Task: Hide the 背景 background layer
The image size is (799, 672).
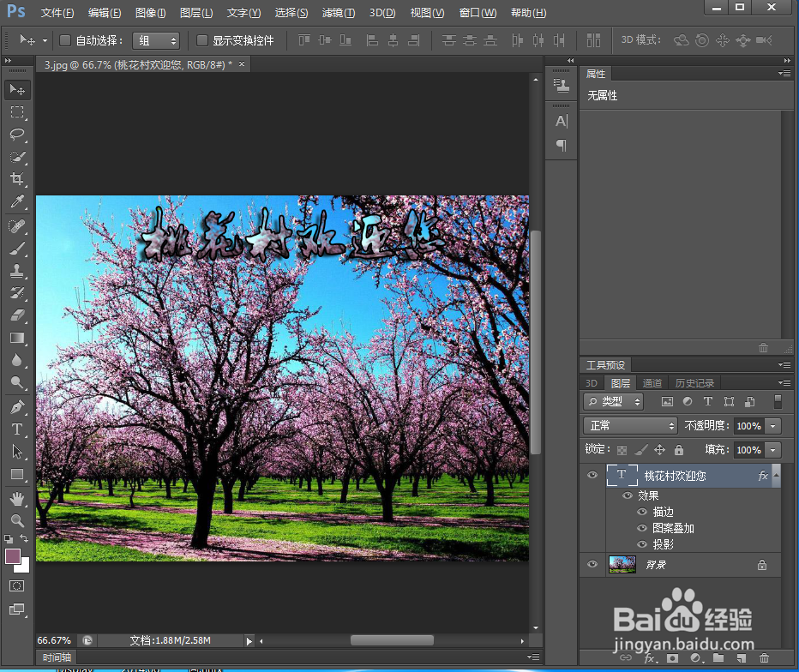Action: (x=592, y=564)
